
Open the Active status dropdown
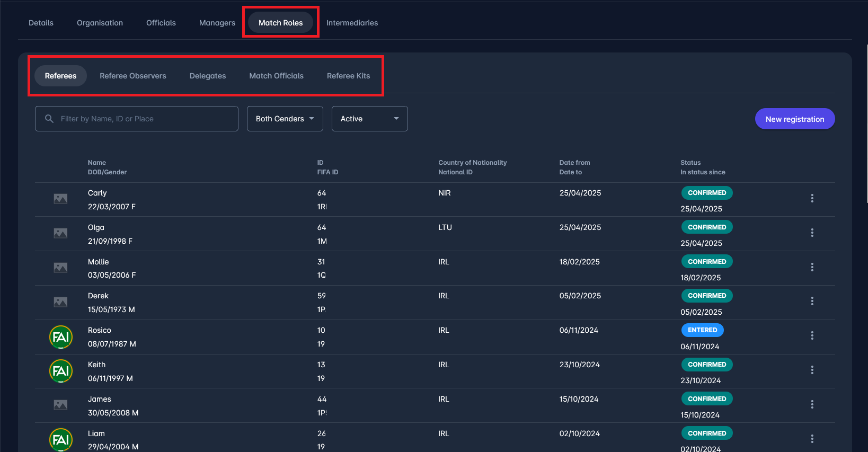pyautogui.click(x=369, y=119)
